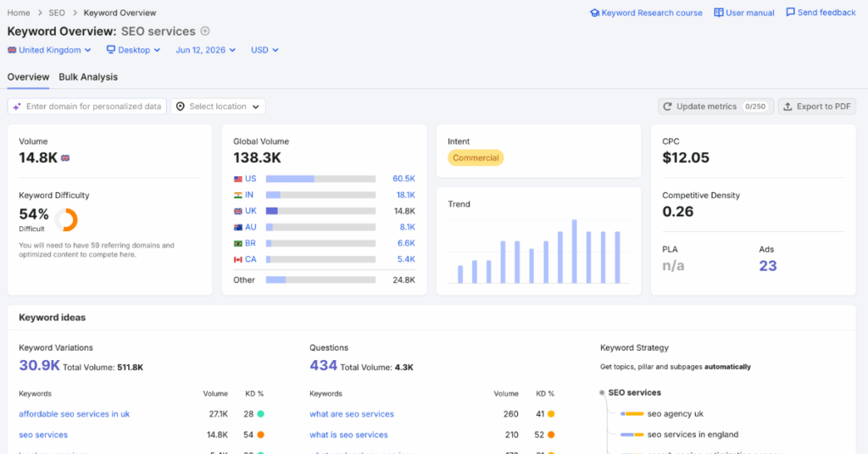Click the book icon beside User manual

point(719,13)
